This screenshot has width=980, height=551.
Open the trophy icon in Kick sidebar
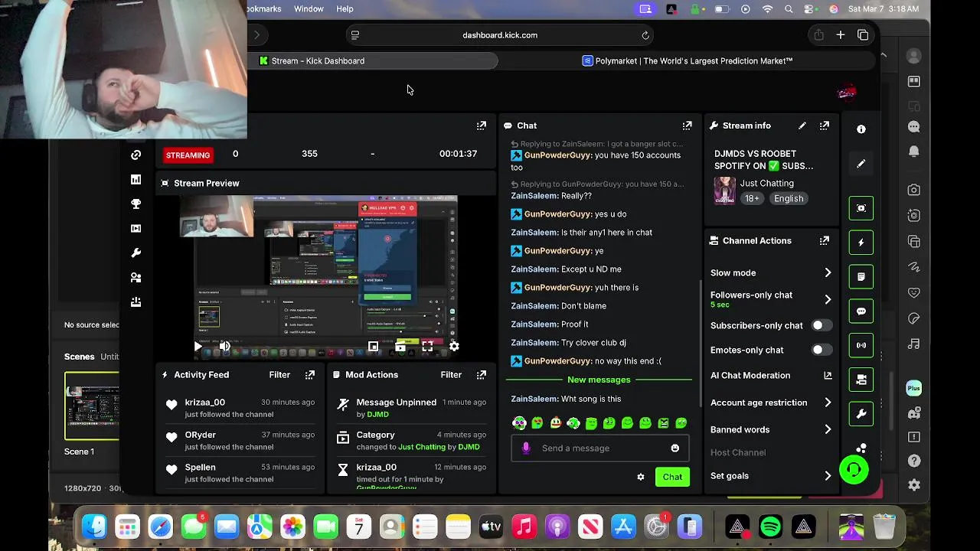(x=136, y=204)
